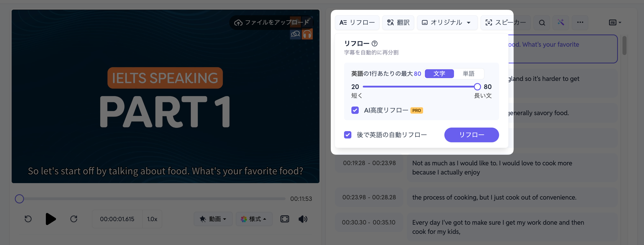This screenshot has height=245, width=644.
Task: Skip forward with the clockwise arrow
Action: tap(74, 219)
